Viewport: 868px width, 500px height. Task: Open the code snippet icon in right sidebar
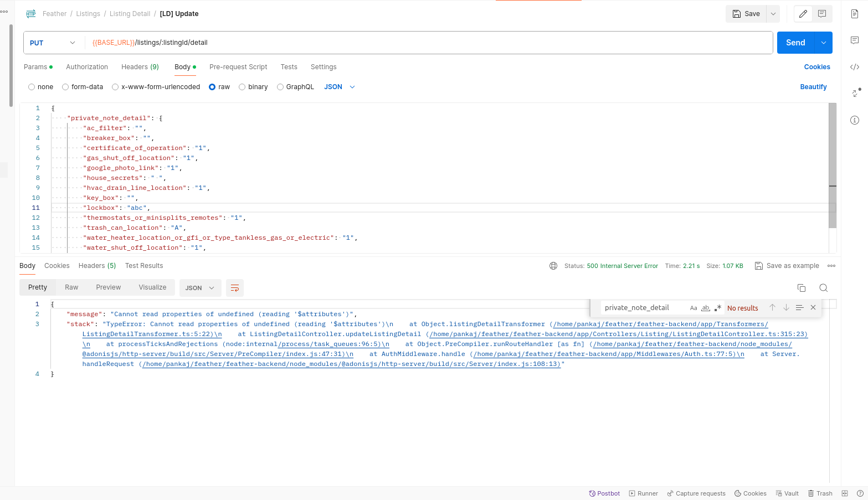click(855, 67)
